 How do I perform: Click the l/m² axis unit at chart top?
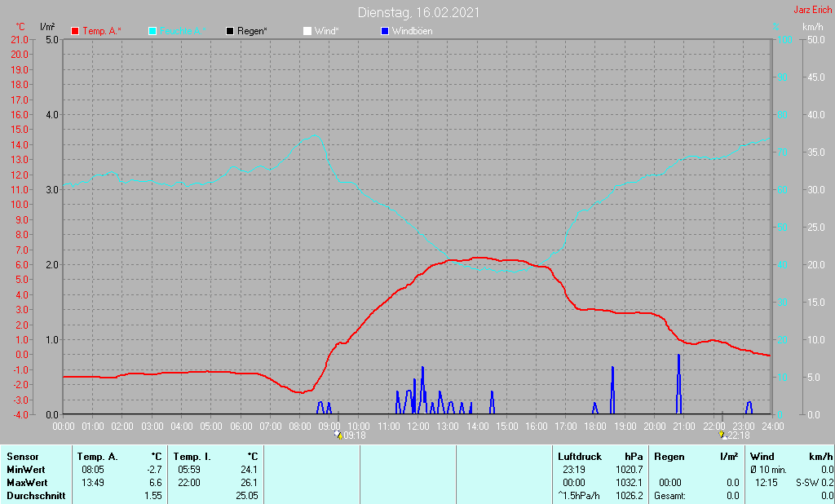pos(47,27)
